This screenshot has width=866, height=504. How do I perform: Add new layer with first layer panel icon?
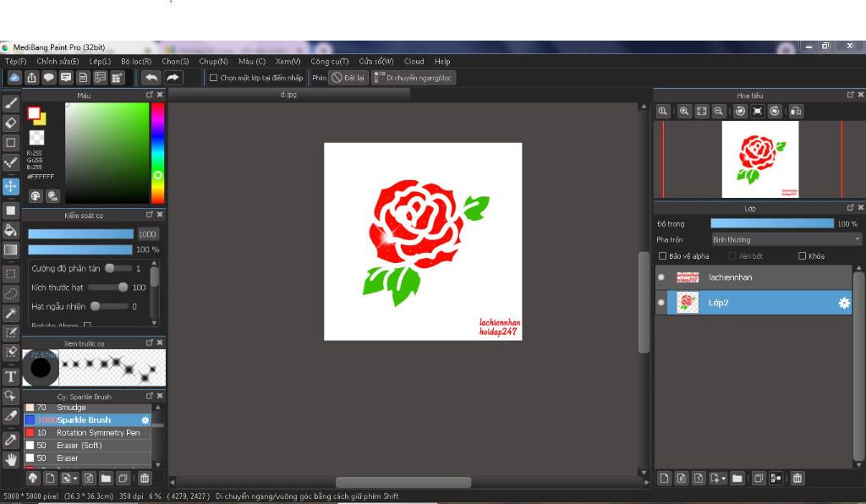pyautogui.click(x=664, y=478)
